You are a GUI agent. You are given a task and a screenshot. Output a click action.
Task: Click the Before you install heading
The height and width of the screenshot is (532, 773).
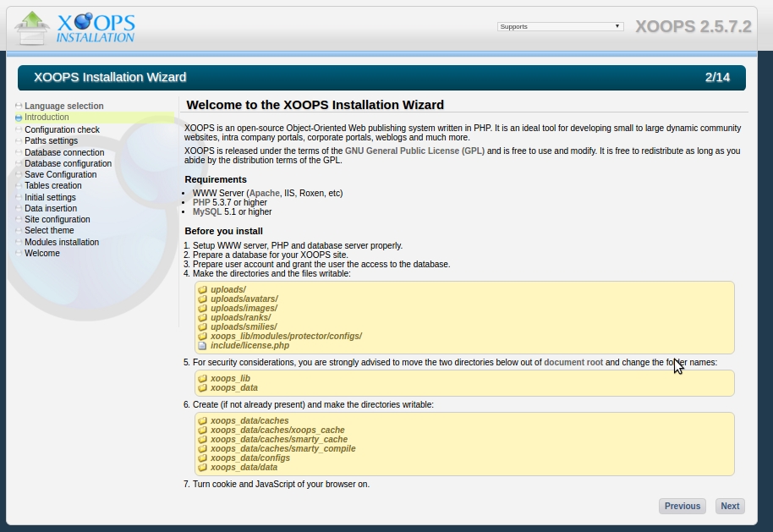(x=223, y=231)
